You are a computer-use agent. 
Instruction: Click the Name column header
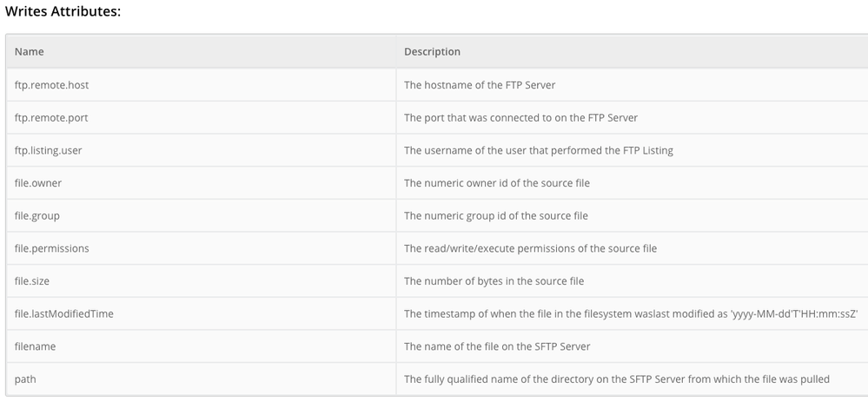[x=30, y=51]
